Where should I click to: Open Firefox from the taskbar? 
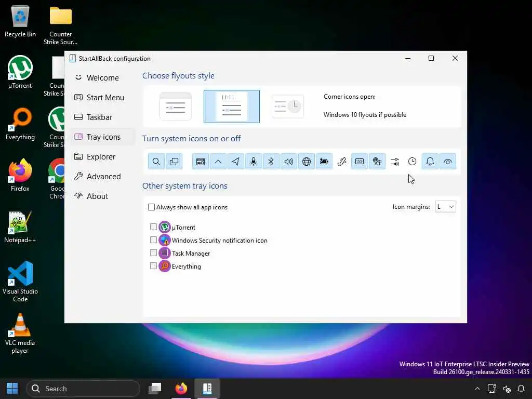tap(181, 389)
